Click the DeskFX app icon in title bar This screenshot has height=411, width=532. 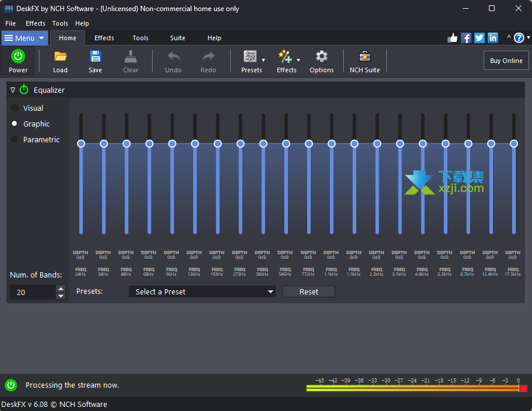(x=9, y=9)
